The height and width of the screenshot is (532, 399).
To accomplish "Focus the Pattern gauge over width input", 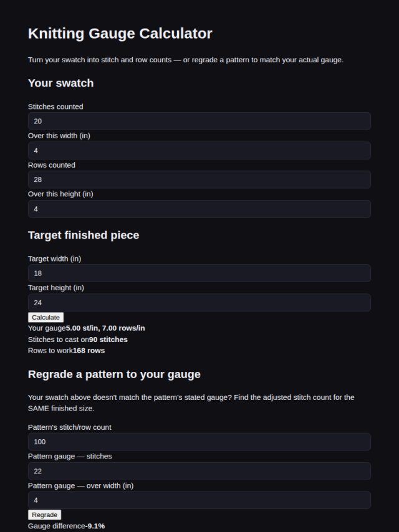I will coord(199,500).
